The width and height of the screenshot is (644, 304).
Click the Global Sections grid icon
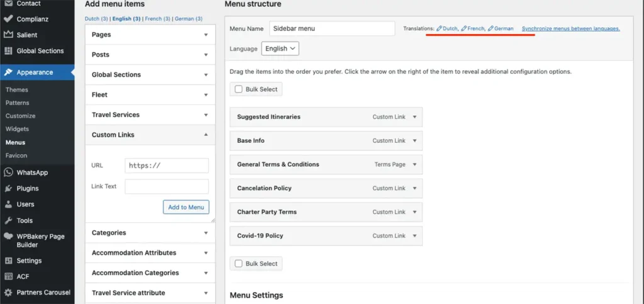[x=8, y=51]
